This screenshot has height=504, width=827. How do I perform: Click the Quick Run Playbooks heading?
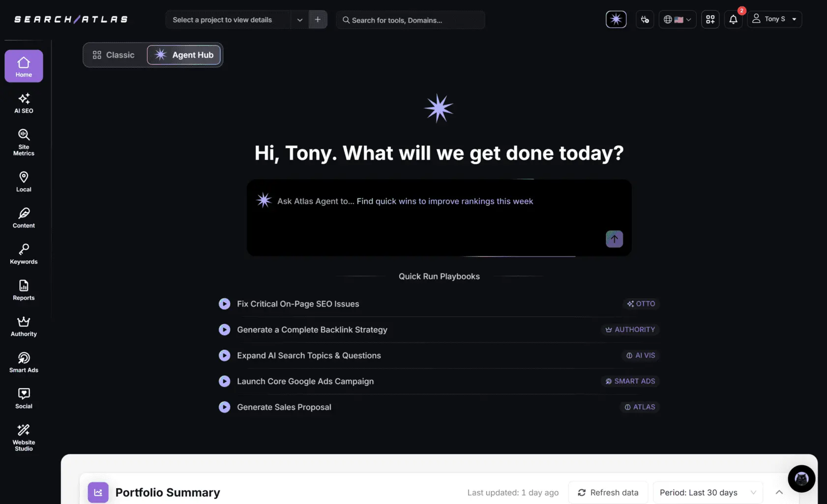[439, 276]
